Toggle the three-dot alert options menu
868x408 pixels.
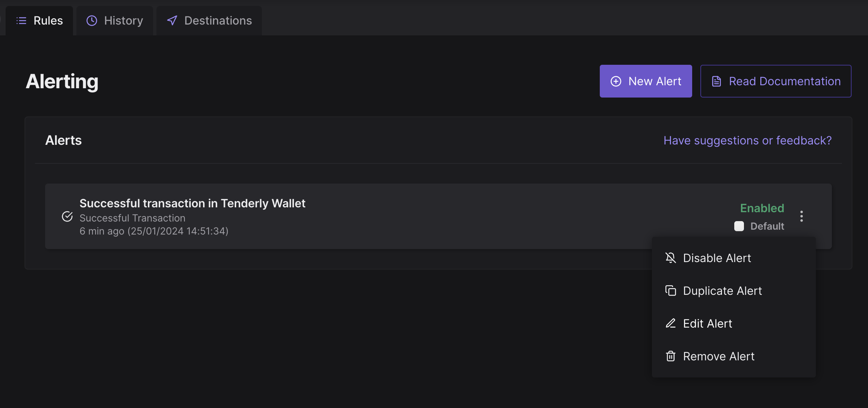click(x=801, y=216)
